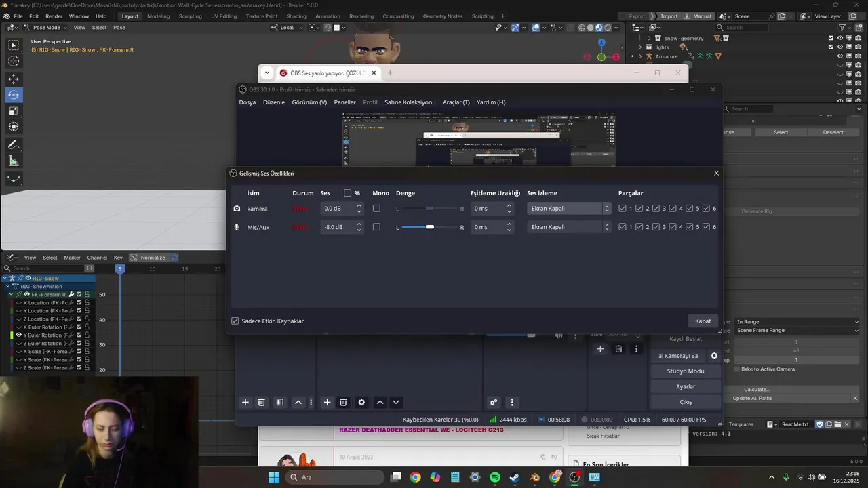Image resolution: width=868 pixels, height=488 pixels.
Task: Click the Windows Start button
Action: tap(274, 477)
